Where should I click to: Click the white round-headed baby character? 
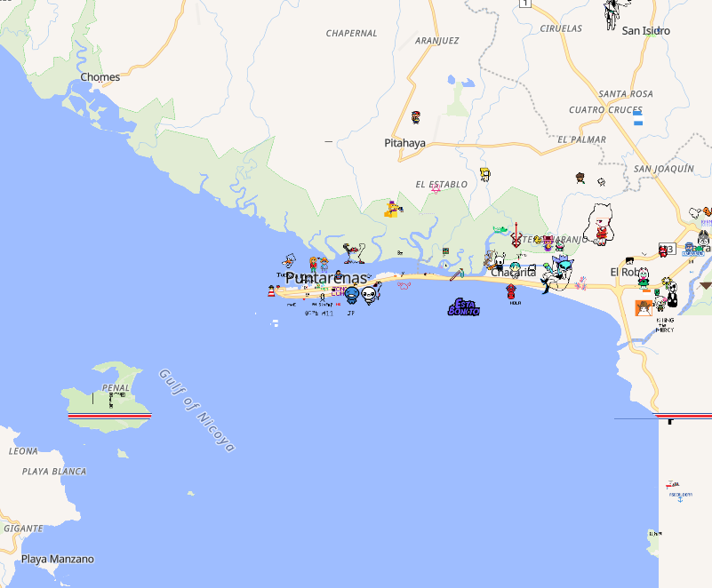pyautogui.click(x=370, y=295)
